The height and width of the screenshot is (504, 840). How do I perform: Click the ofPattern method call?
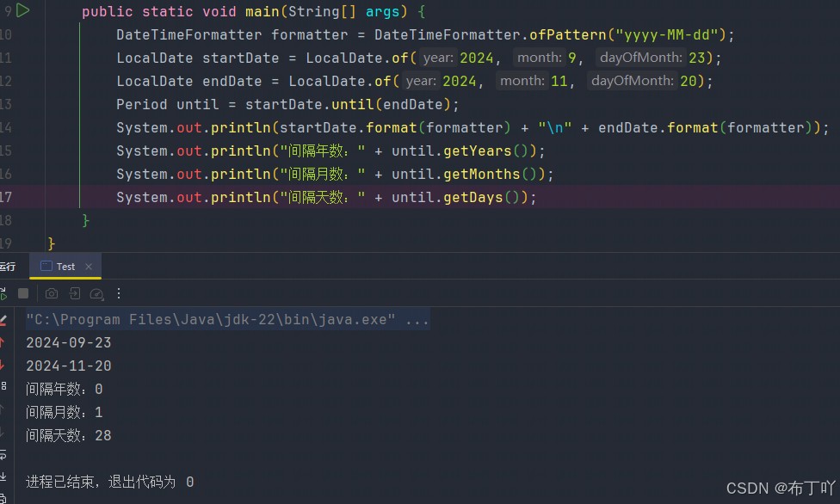coord(567,34)
